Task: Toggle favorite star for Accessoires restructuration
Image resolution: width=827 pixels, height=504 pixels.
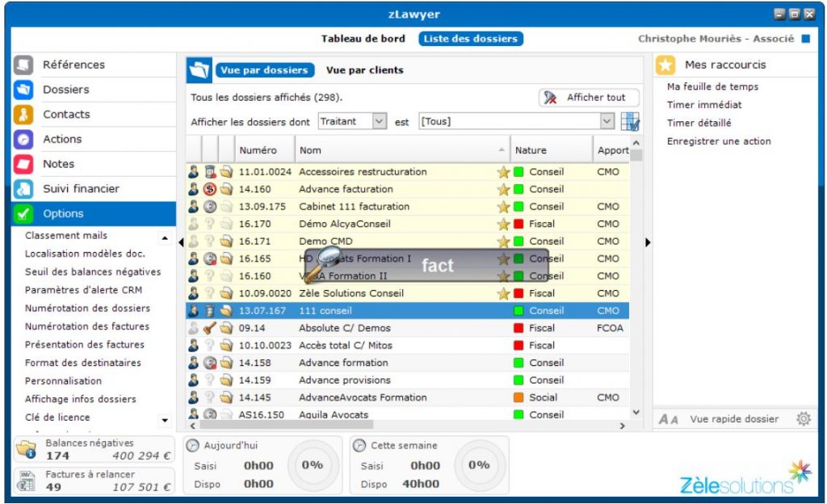Action: [503, 172]
